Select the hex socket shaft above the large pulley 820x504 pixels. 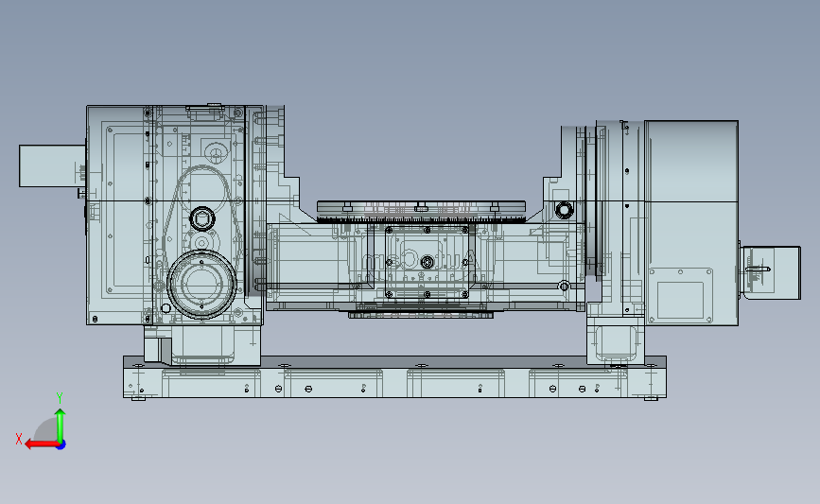[x=201, y=218]
